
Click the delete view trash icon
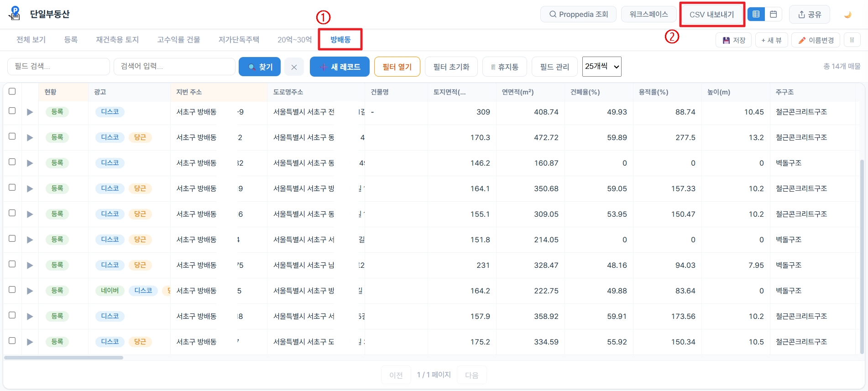coord(852,40)
